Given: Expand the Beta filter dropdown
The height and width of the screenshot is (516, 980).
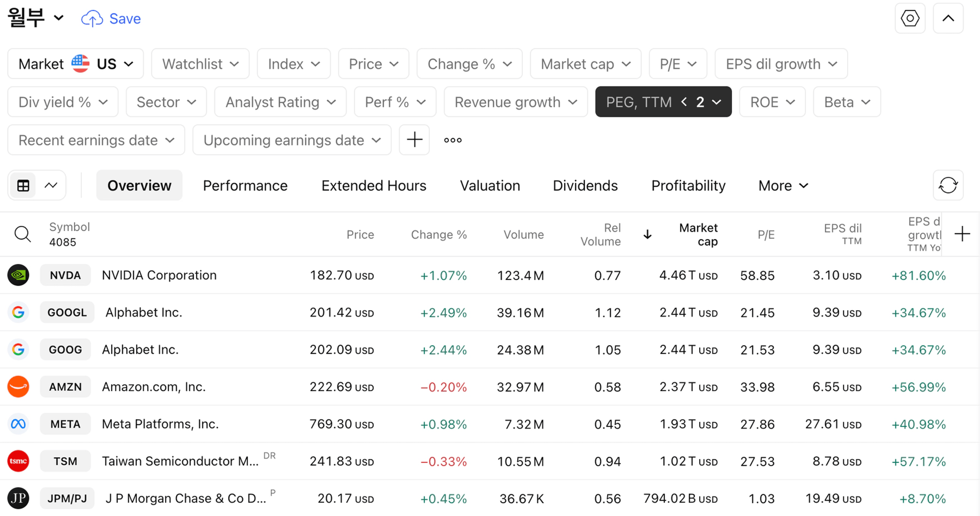Looking at the screenshot, I should [847, 102].
